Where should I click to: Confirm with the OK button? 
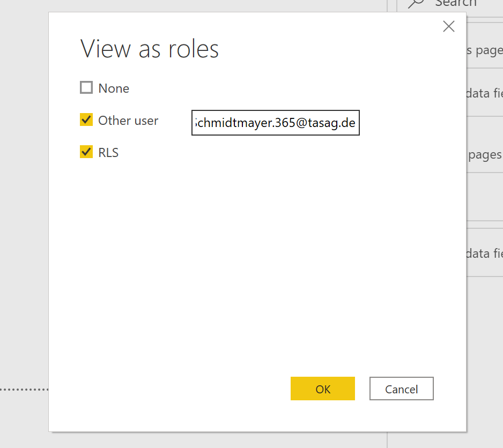click(323, 389)
